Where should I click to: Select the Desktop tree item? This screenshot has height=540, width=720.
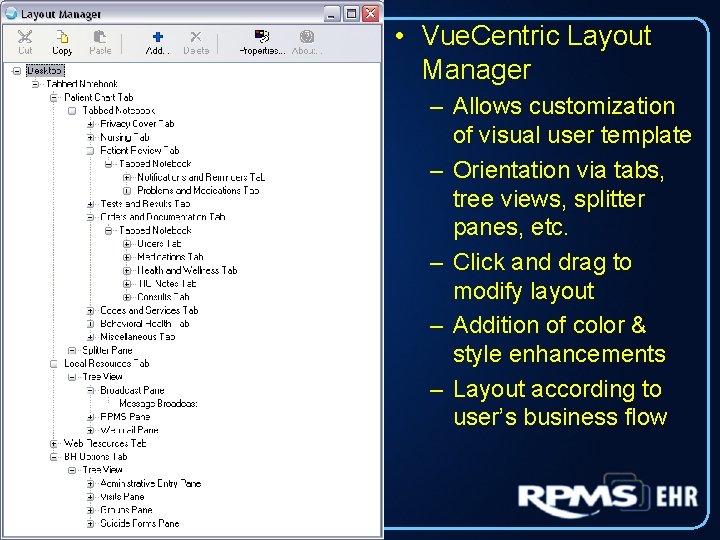tap(45, 71)
